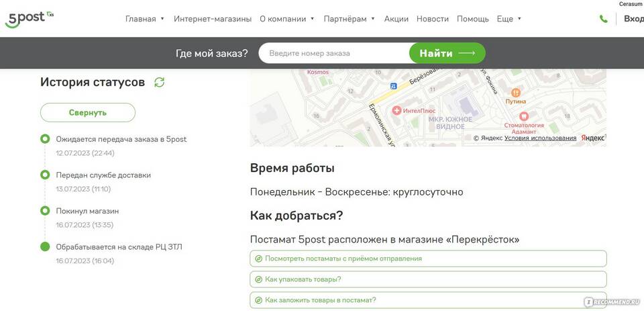Click the Яндекс logo on map
Screen dimensions: 644x311
click(593, 138)
